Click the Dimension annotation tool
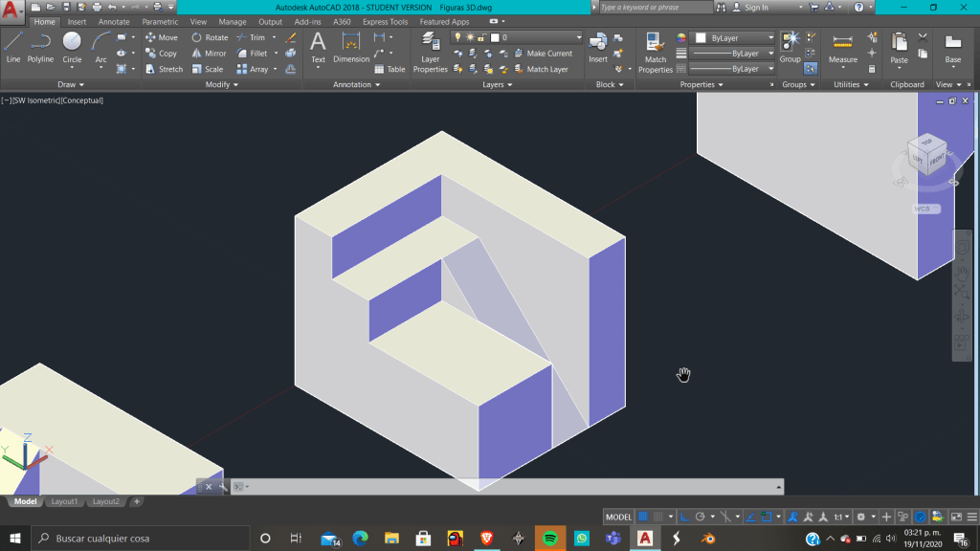This screenshot has width=980, height=551. coord(351,48)
